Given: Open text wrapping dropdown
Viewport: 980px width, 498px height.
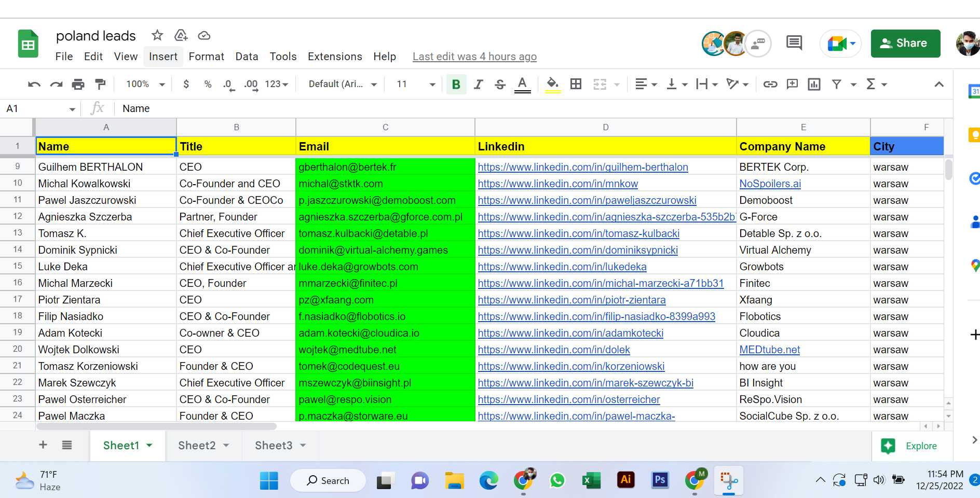Looking at the screenshot, I should (706, 84).
